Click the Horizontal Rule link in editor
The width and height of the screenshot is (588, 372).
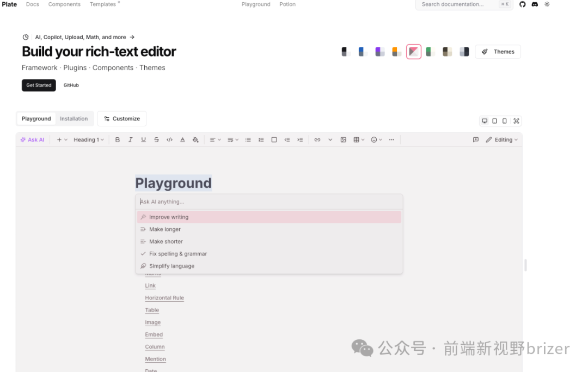point(164,298)
